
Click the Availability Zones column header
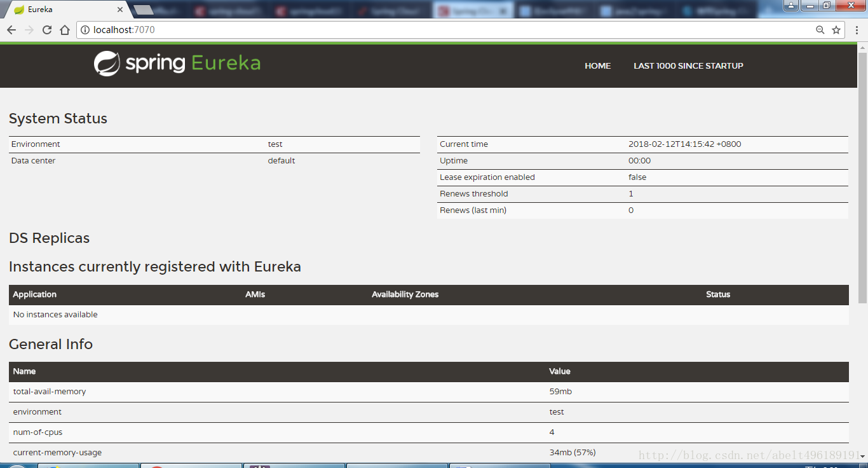pyautogui.click(x=405, y=294)
